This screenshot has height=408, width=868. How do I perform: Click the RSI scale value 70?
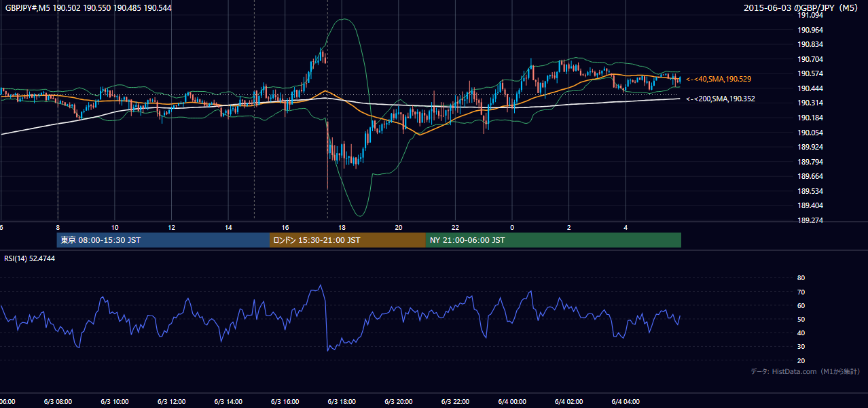pyautogui.click(x=801, y=292)
